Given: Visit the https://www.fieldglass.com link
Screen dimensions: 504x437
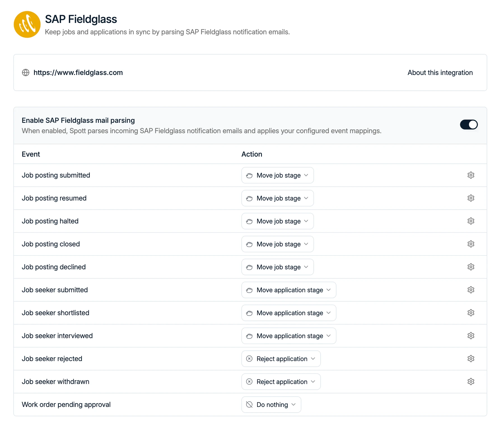Looking at the screenshot, I should pyautogui.click(x=78, y=72).
